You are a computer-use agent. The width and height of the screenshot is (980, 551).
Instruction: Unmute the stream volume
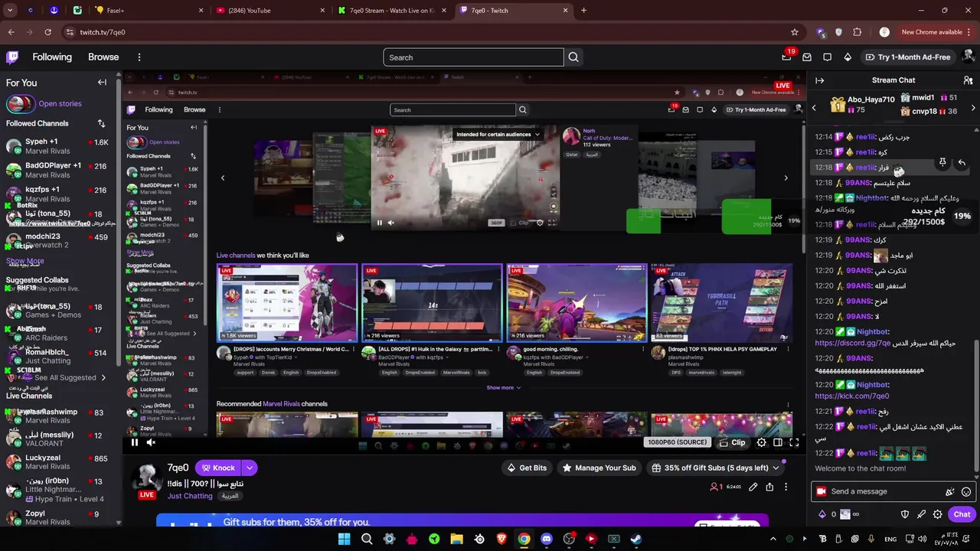coord(151,442)
